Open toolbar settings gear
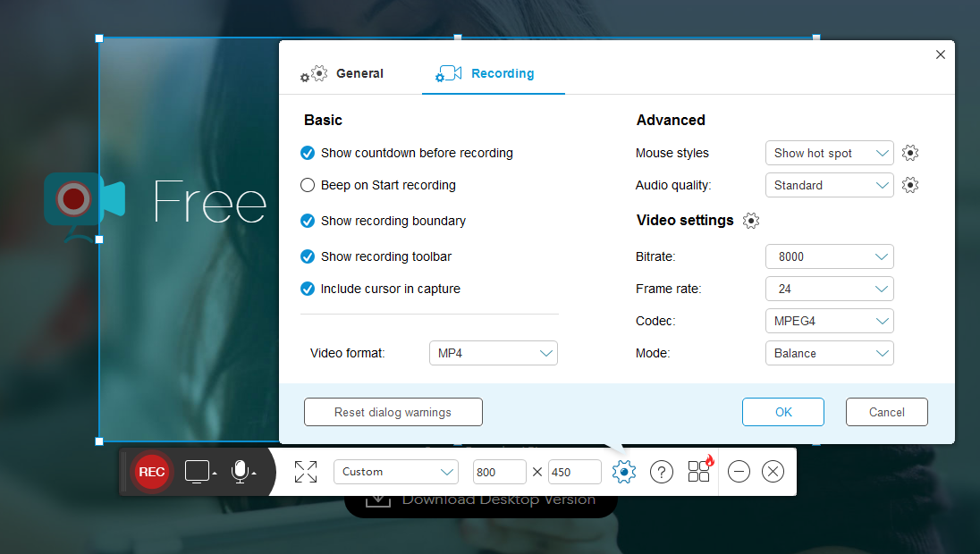This screenshot has width=980, height=554. click(624, 472)
